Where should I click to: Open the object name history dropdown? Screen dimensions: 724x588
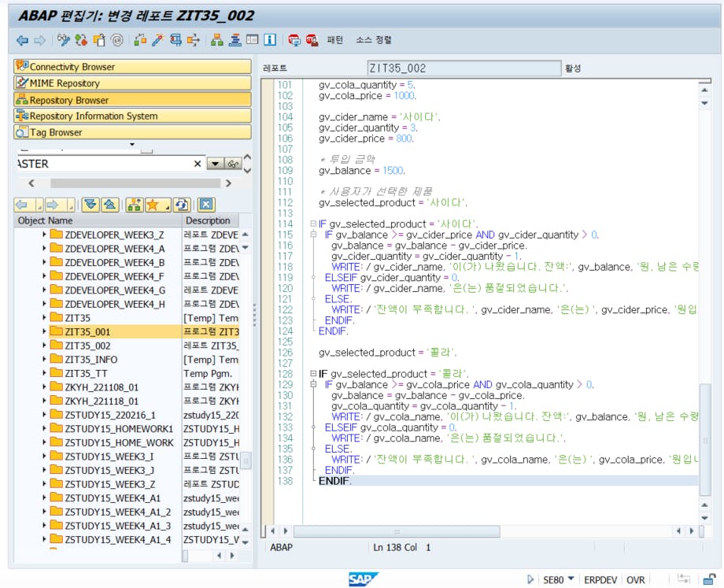tap(214, 164)
